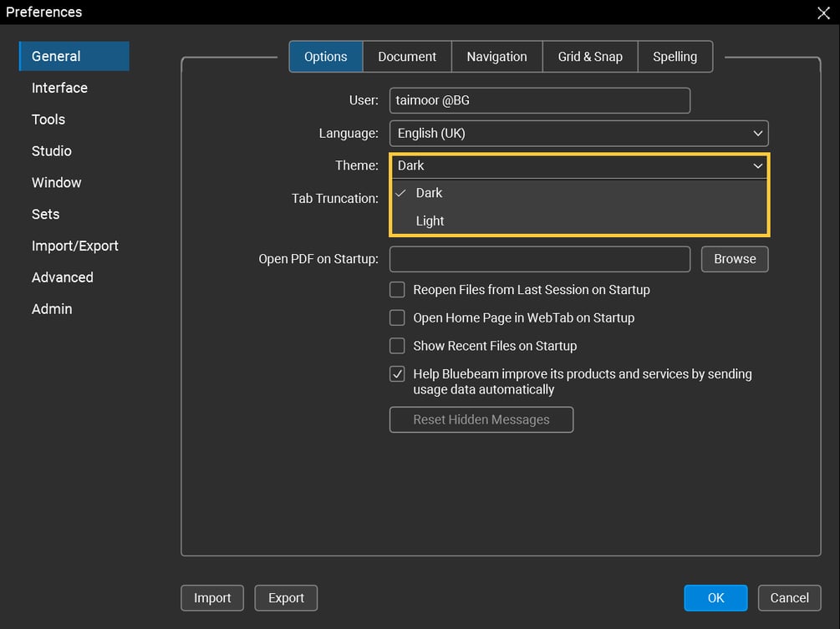This screenshot has width=840, height=629.
Task: Open the Navigation preferences tab
Action: [x=496, y=56]
